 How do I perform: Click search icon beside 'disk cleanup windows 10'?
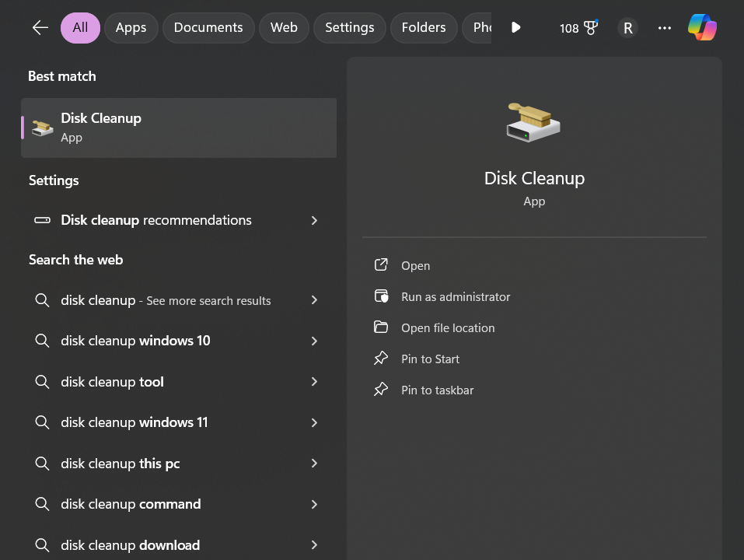point(42,341)
